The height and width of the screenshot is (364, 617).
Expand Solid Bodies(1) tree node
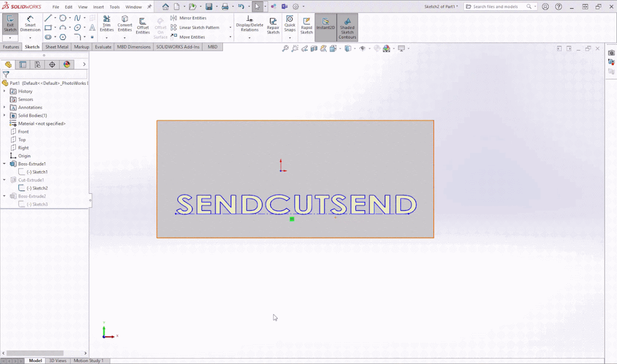(4, 115)
